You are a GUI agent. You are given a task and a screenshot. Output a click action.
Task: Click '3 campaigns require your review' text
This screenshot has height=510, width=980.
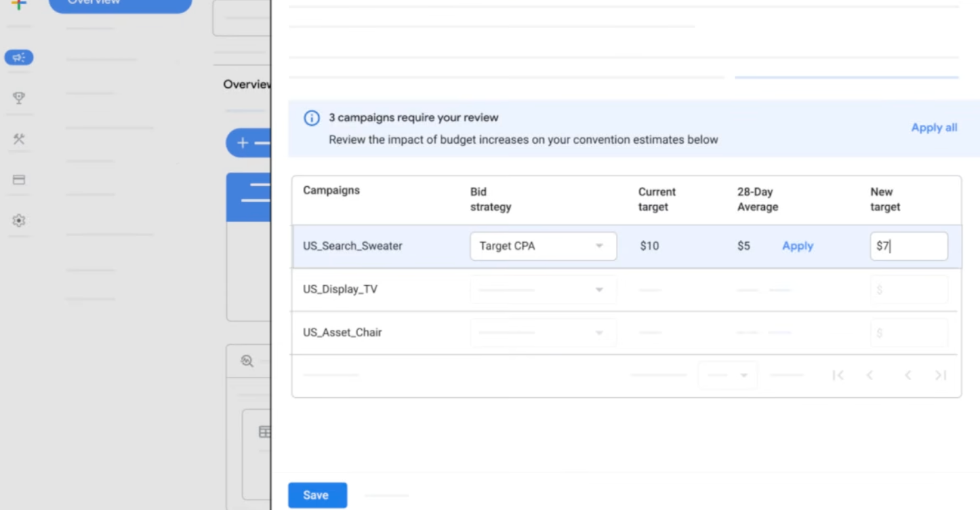coord(413,118)
